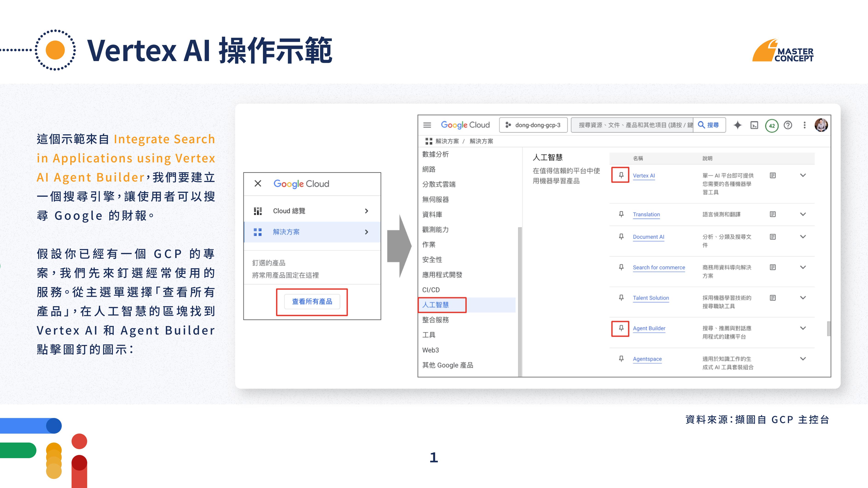
Task: Expand Agent Builder row chevron
Action: click(803, 328)
